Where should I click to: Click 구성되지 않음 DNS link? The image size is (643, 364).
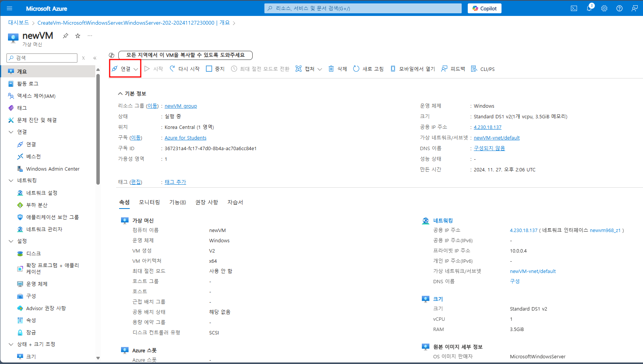coord(489,148)
